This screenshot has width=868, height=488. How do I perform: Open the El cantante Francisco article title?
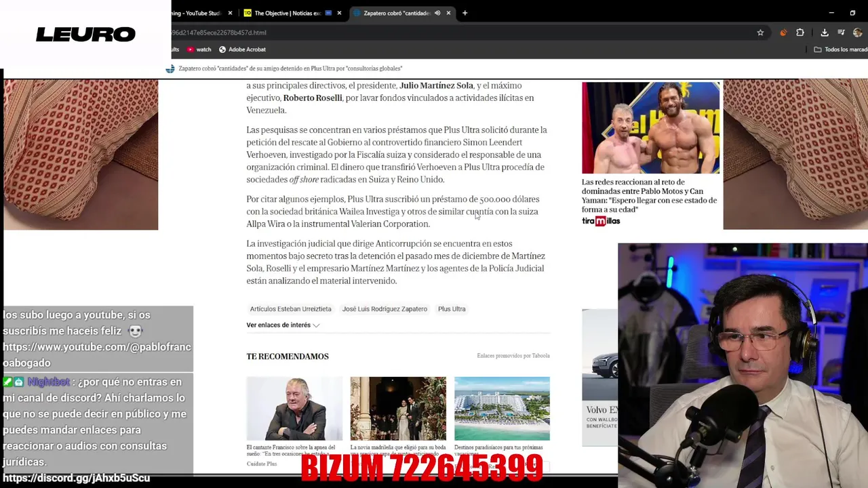(291, 451)
